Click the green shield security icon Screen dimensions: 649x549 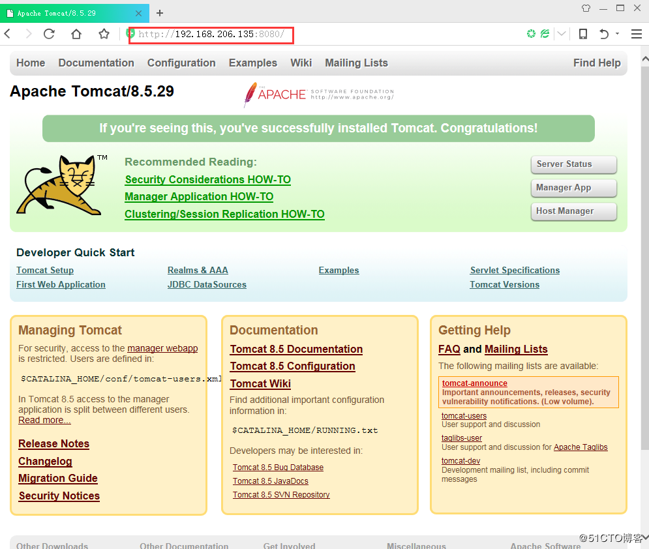(x=130, y=33)
